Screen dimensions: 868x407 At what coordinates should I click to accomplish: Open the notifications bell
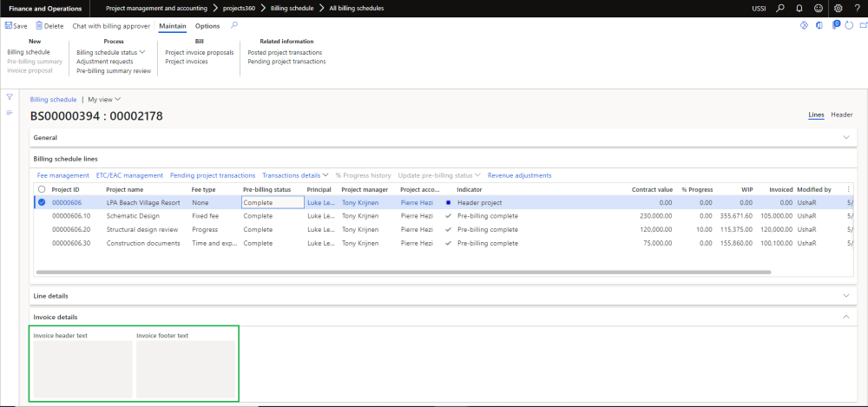click(799, 8)
